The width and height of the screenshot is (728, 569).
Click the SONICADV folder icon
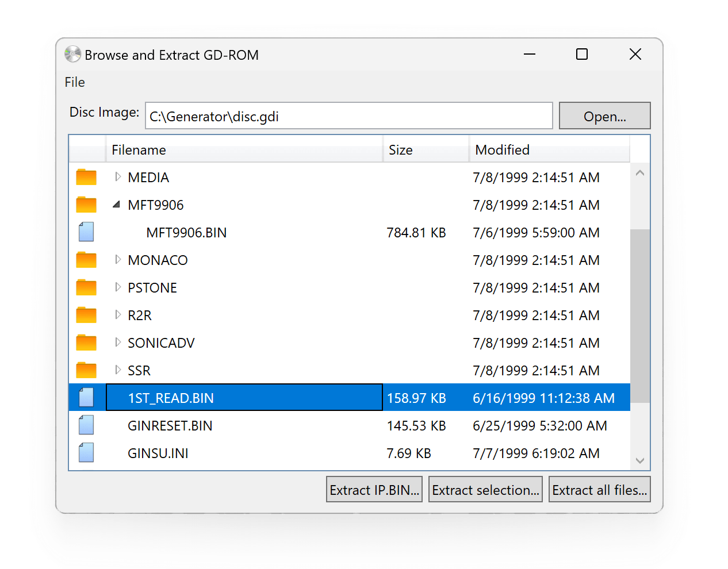coord(86,343)
